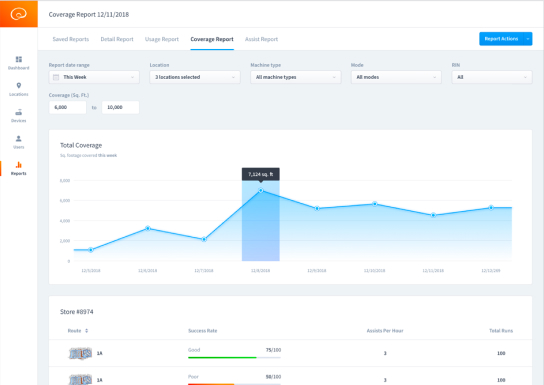The width and height of the screenshot is (544, 385).
Task: Open the Devices sidebar section
Action: point(19,116)
